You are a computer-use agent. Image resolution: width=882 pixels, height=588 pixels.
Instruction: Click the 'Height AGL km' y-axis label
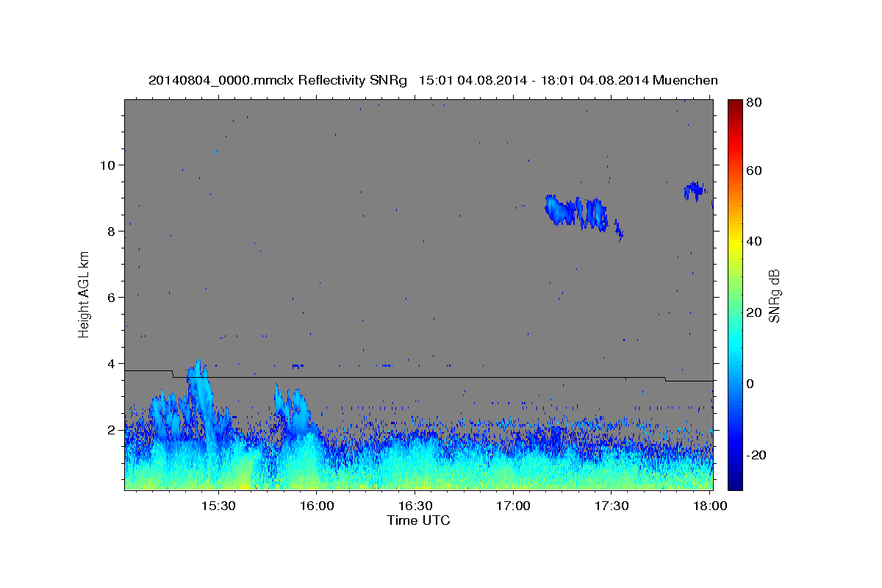(84, 295)
